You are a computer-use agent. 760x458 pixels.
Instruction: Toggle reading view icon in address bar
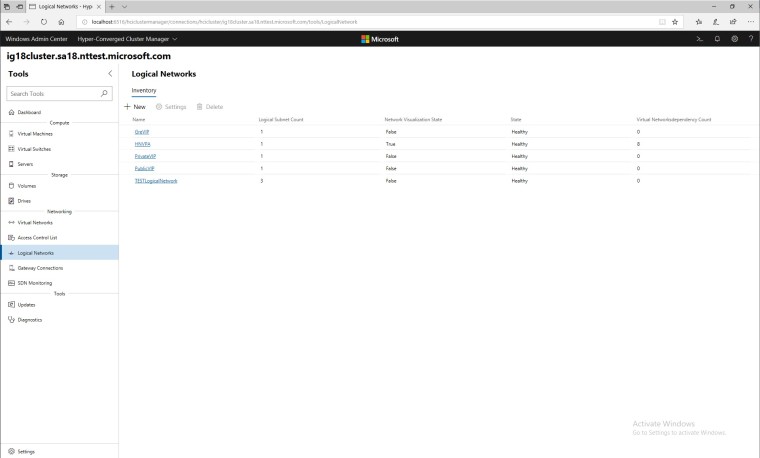coord(662,22)
